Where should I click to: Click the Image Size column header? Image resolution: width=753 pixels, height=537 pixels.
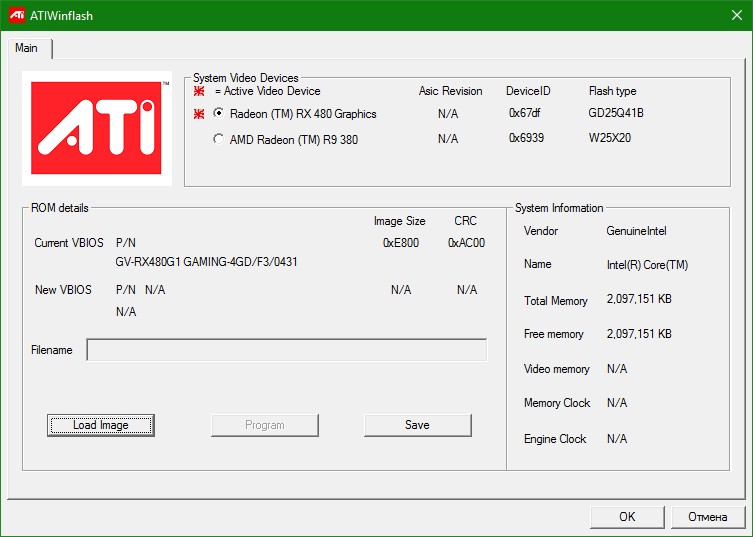pos(400,221)
